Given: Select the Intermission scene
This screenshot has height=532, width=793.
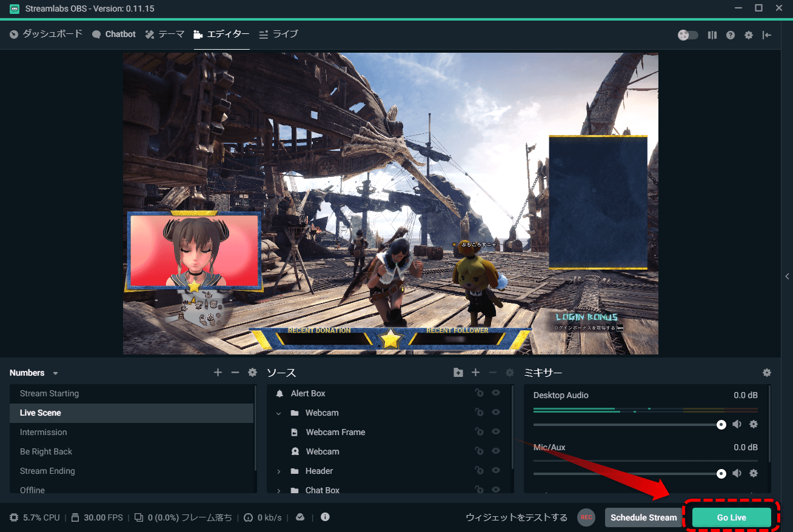Looking at the screenshot, I should 132,432.
